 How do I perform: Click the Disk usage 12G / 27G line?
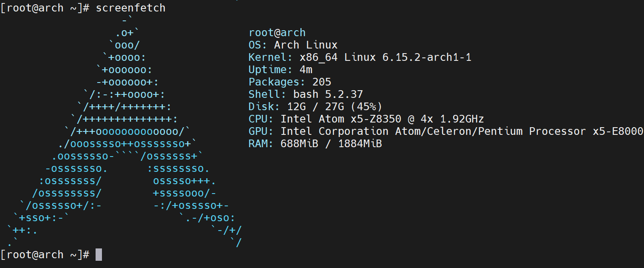tap(316, 107)
